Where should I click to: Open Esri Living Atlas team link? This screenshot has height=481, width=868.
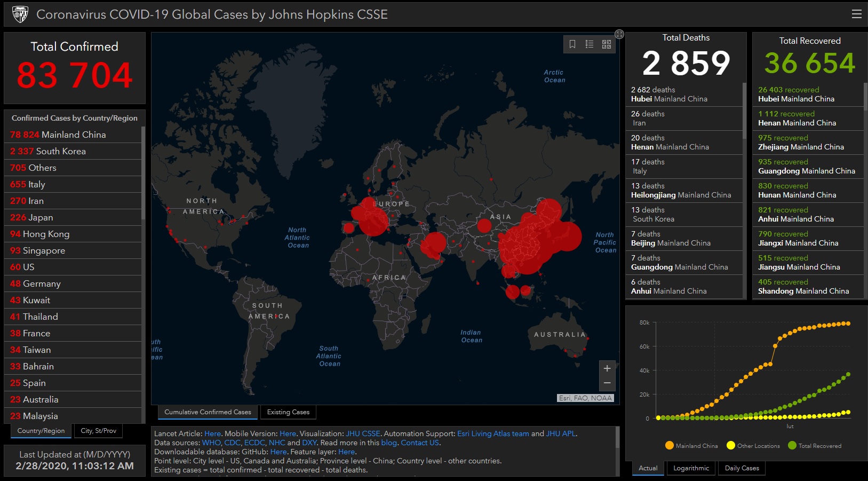tap(493, 433)
